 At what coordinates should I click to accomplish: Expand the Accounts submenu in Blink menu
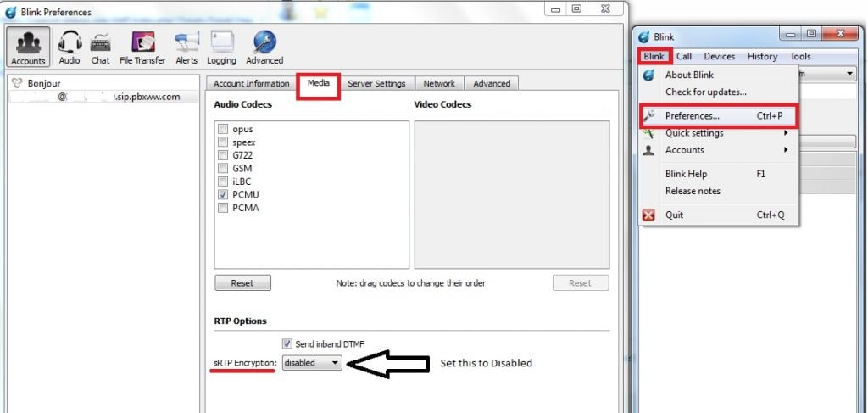tap(720, 150)
